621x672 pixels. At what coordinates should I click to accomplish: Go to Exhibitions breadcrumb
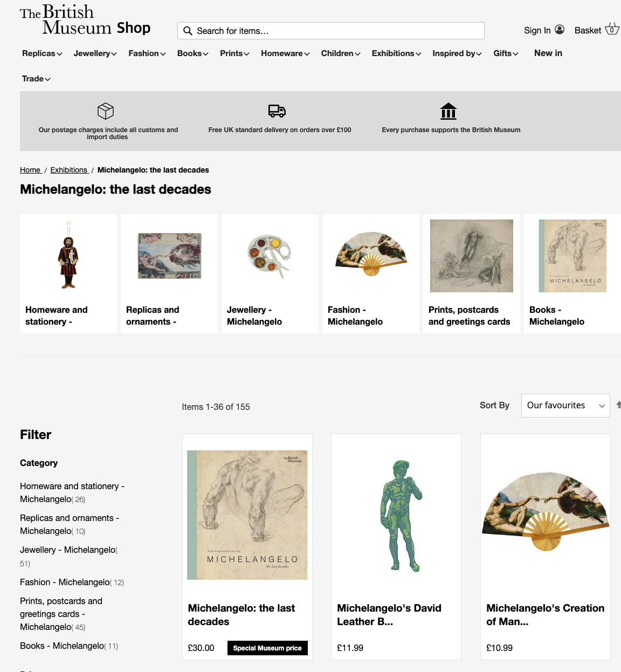69,170
